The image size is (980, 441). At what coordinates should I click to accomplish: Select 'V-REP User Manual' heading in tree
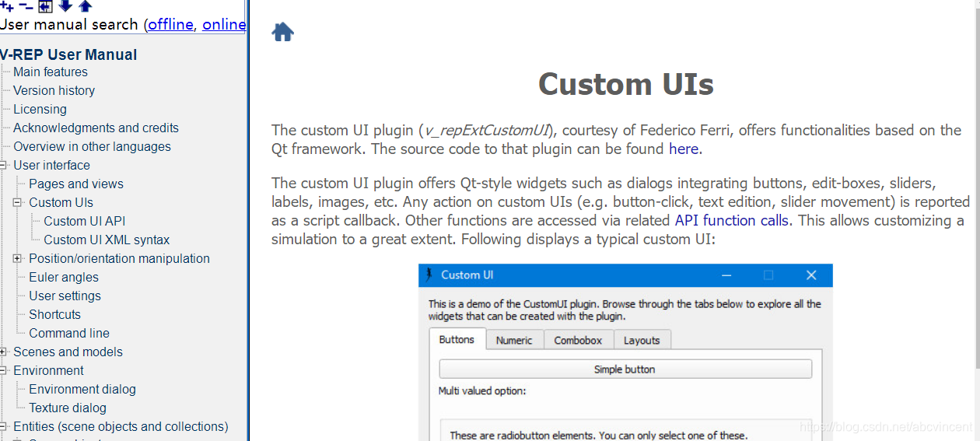click(x=68, y=54)
